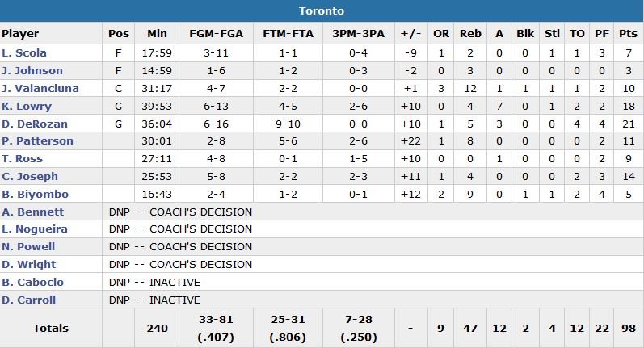This screenshot has height=348, width=644.
Task: Open P. Patterson player link
Action: (37, 140)
